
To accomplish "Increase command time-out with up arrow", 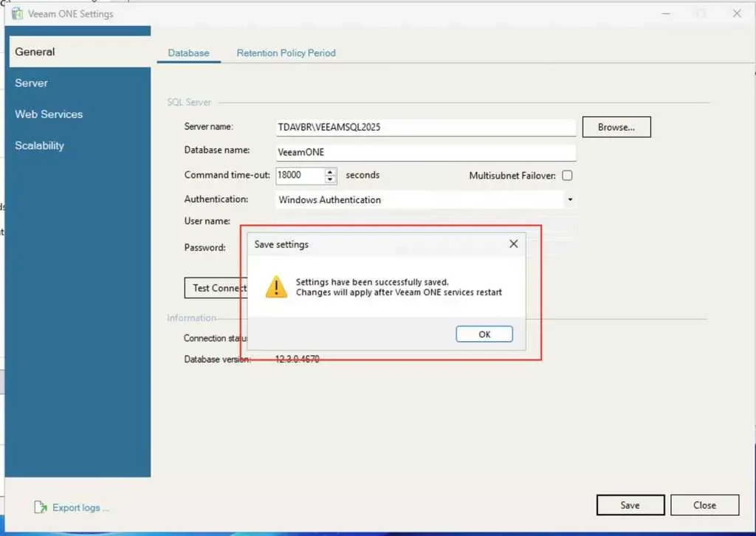I will point(330,171).
